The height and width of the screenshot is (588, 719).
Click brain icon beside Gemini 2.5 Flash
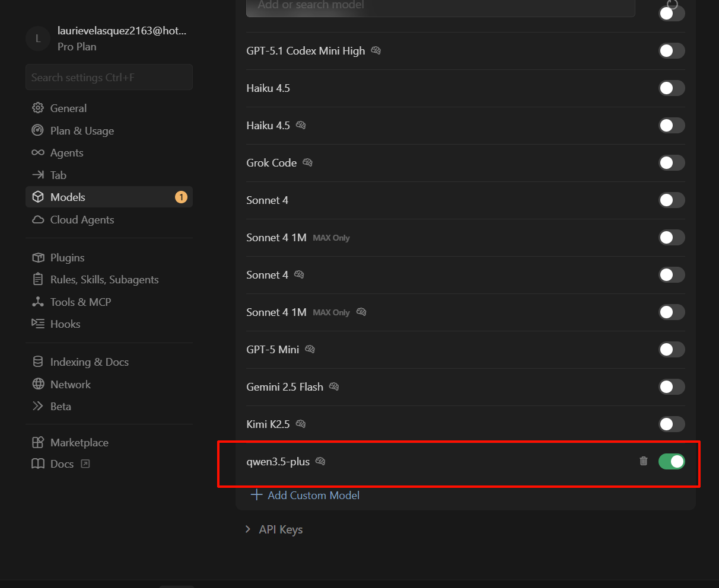pos(334,386)
